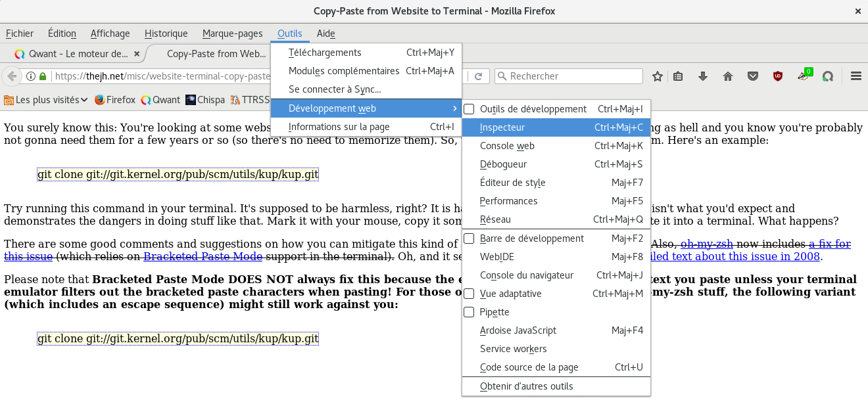
Task: Open the bookmarks list icon
Action: pyautogui.click(x=678, y=76)
